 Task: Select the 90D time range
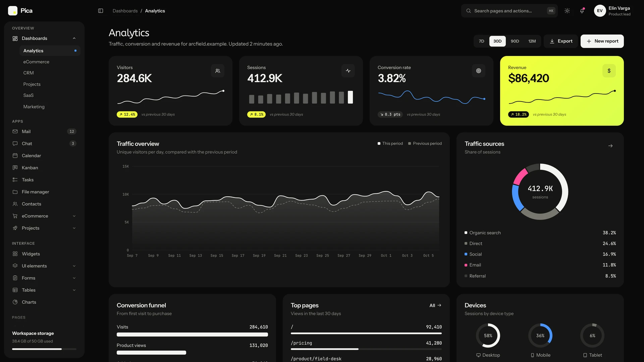click(515, 41)
